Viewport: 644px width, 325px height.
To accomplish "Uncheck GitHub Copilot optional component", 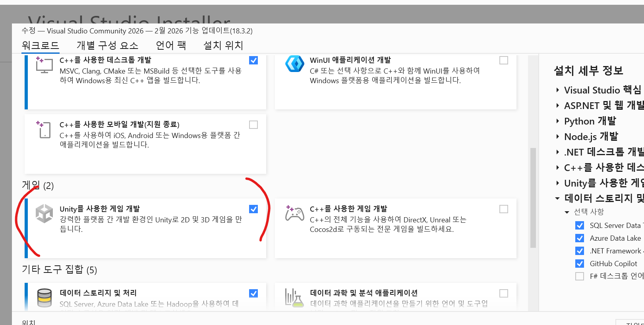I will point(580,264).
